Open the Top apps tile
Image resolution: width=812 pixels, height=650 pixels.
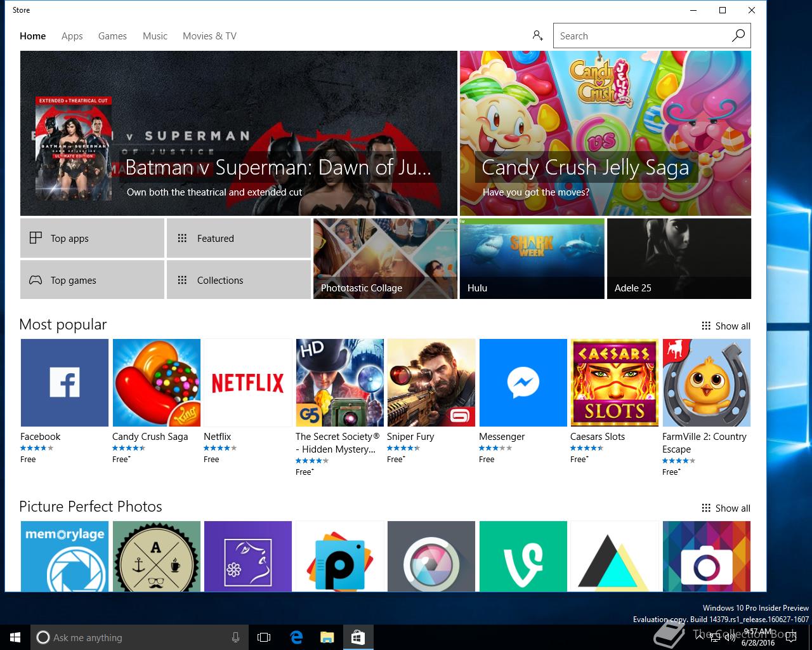tap(92, 238)
